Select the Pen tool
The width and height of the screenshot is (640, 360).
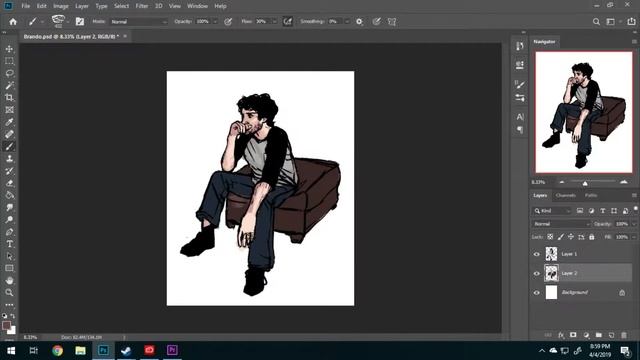pyautogui.click(x=9, y=232)
